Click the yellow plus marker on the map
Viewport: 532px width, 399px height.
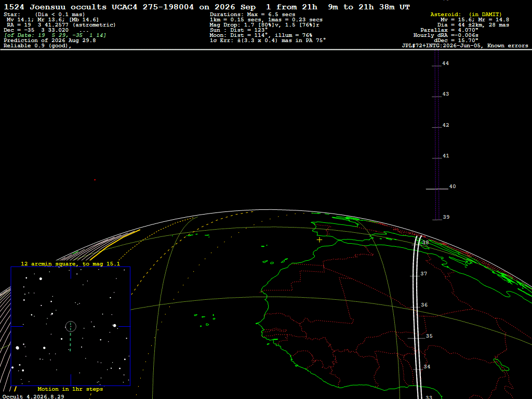(x=320, y=240)
